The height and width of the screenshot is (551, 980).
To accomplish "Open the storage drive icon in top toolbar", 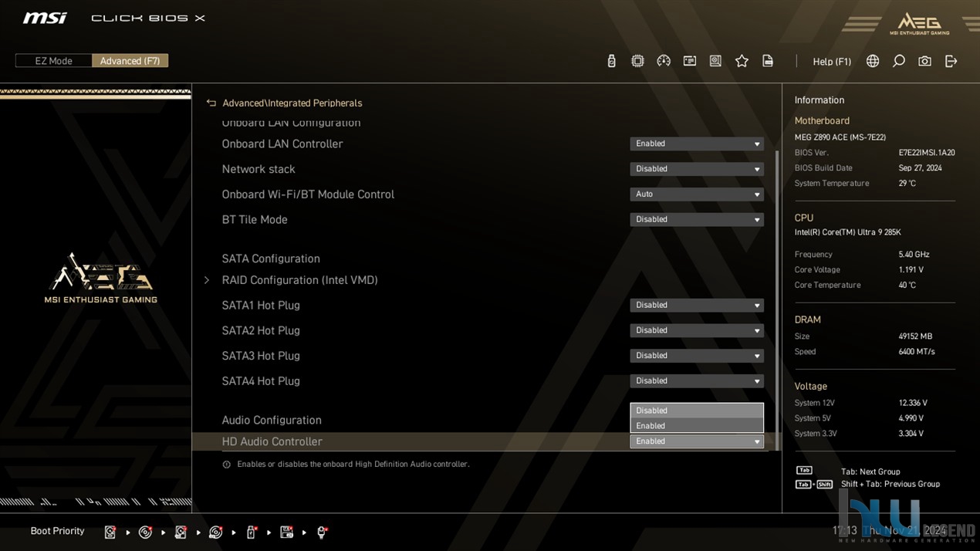I will (716, 61).
